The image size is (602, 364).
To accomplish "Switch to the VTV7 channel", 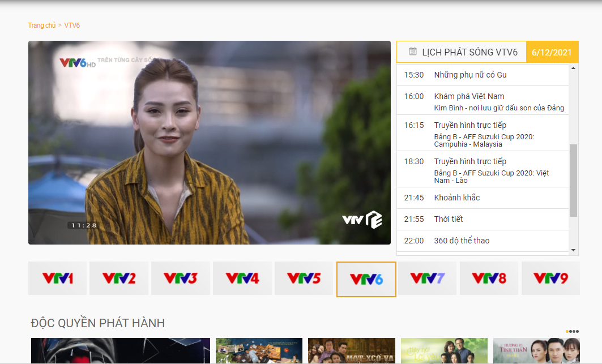I will 428,279.
